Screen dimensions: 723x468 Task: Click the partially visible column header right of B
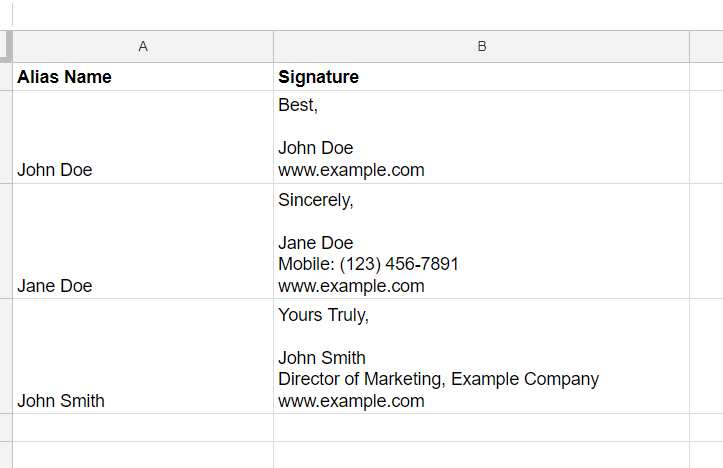click(x=706, y=47)
